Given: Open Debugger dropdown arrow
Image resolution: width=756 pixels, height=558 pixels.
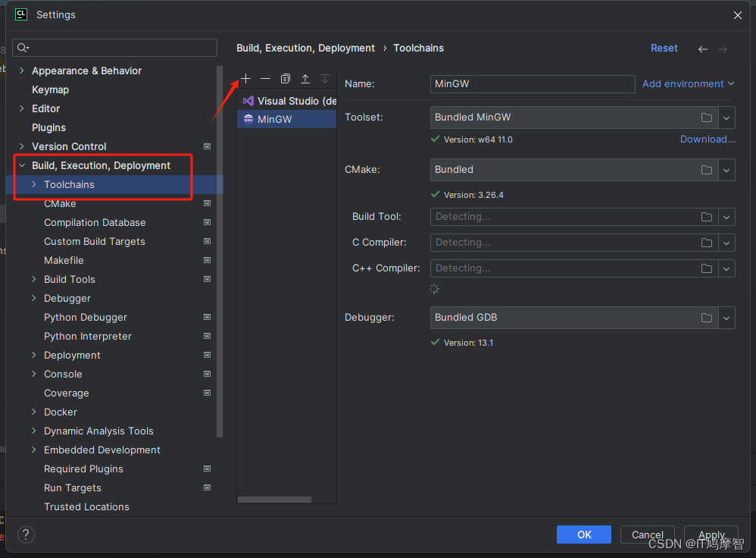Looking at the screenshot, I should [x=726, y=318].
